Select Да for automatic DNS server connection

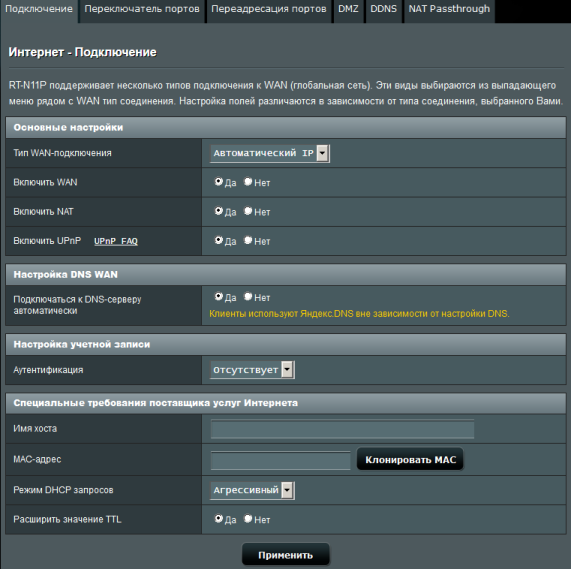[x=218, y=296]
